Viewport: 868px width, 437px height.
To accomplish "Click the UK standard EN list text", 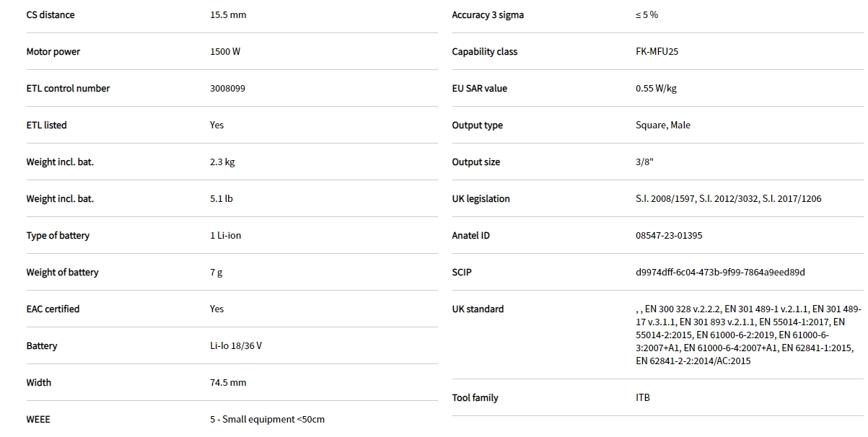I will pos(748,335).
